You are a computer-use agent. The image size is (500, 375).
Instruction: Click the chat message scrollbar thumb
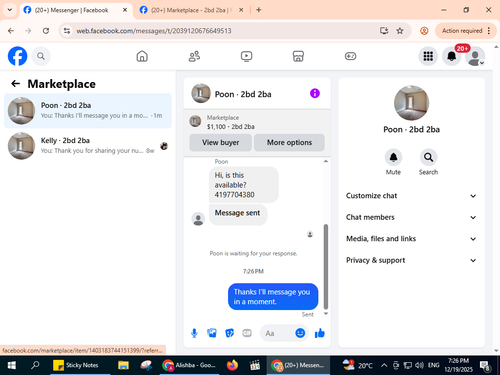(x=326, y=267)
